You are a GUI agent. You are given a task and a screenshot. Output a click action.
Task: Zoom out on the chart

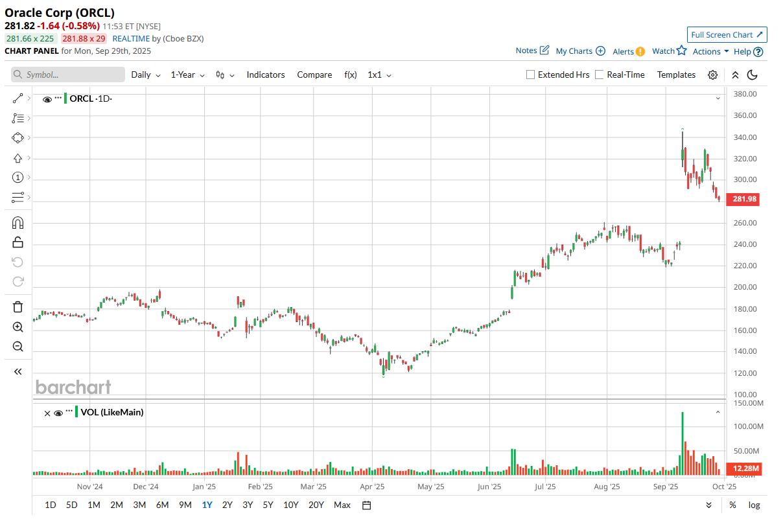(18, 346)
